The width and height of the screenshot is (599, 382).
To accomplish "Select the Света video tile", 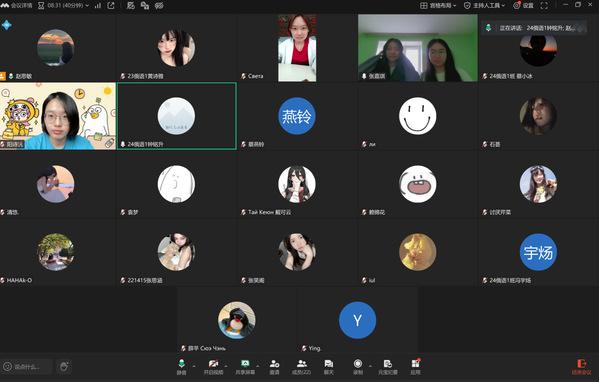I will point(297,48).
